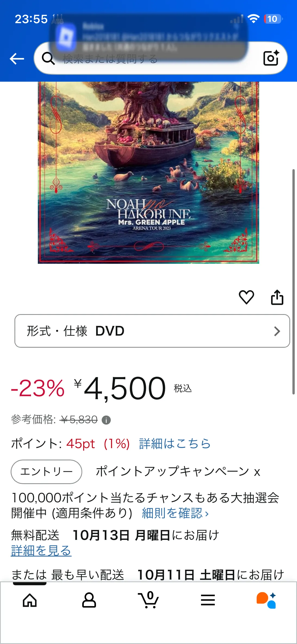This screenshot has height=644, width=297.
Task: Click the page scrollbar on right edge
Action: point(293,282)
